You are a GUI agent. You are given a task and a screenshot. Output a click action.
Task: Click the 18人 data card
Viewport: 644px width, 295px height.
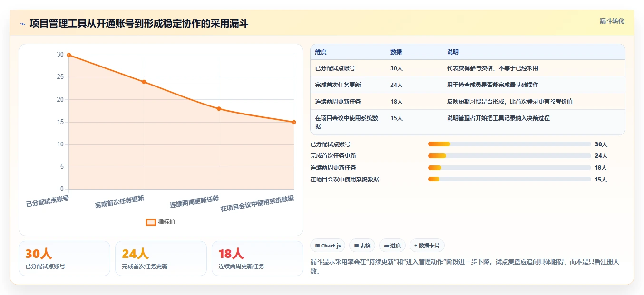[x=257, y=258]
